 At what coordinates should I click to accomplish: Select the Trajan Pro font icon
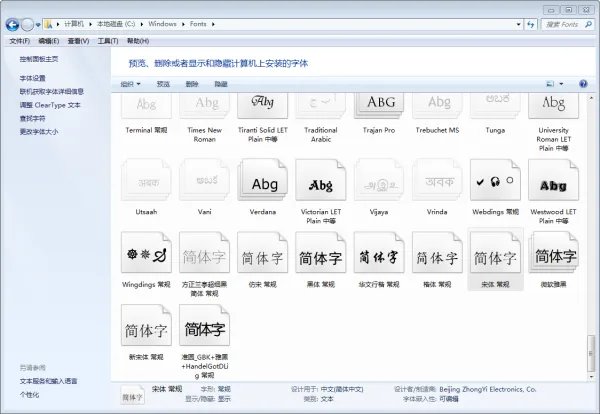tap(379, 106)
